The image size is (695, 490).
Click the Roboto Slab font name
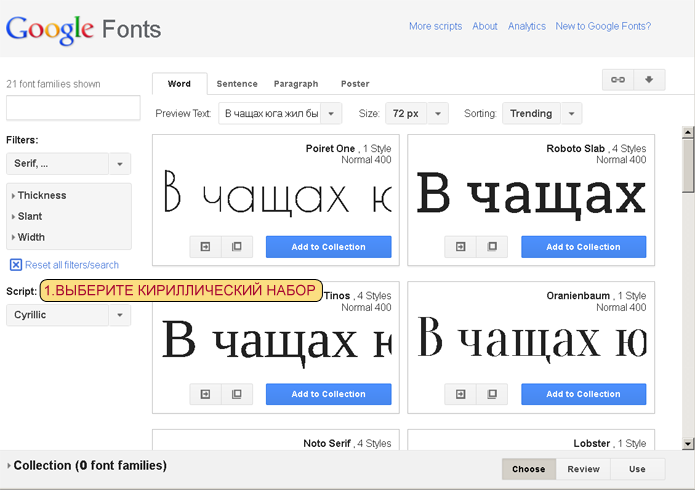tap(575, 149)
